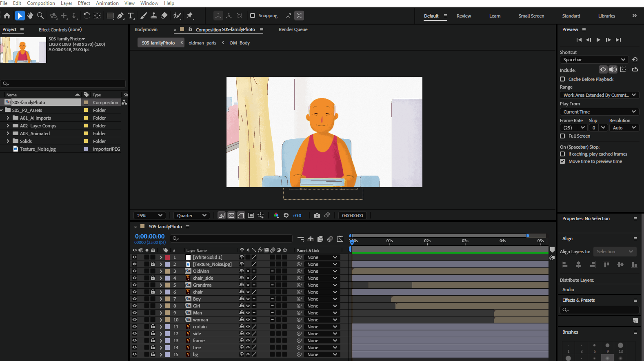
Task: Select the Type text tool
Action: (131, 16)
